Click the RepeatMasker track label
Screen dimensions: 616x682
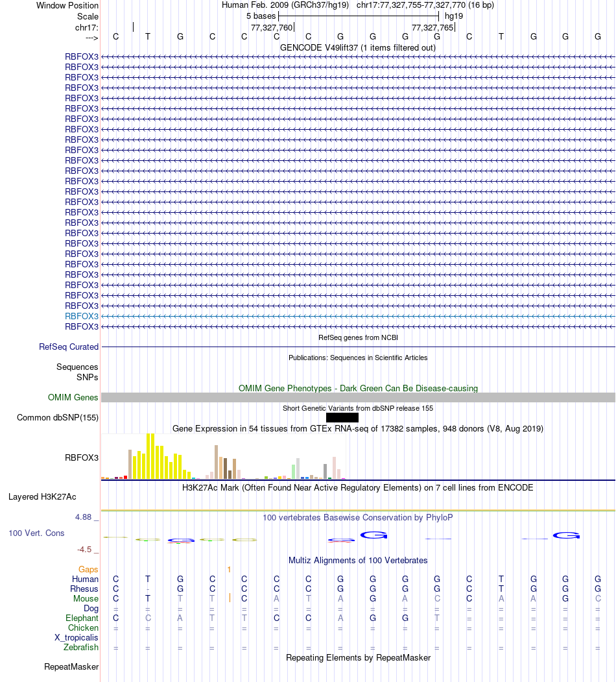click(71, 667)
